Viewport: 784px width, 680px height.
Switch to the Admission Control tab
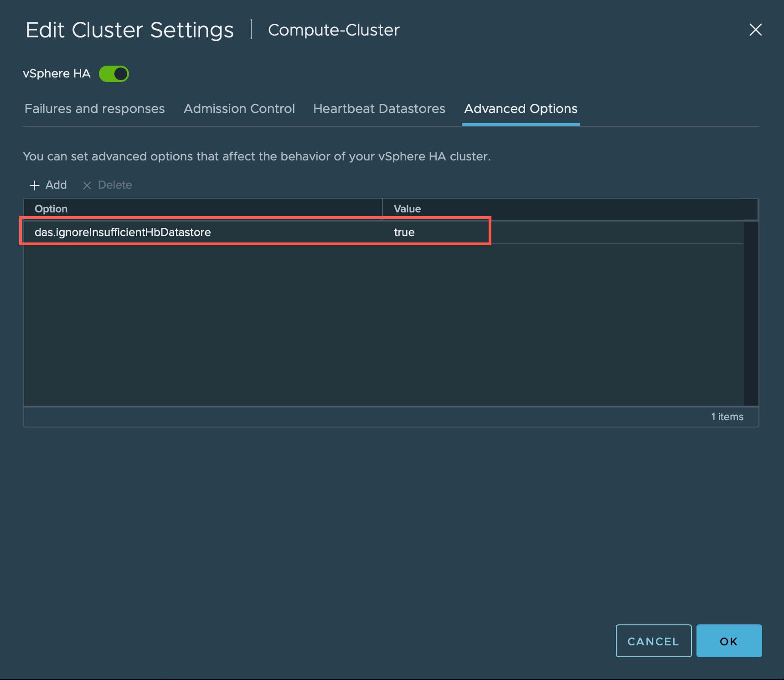pyautogui.click(x=239, y=108)
